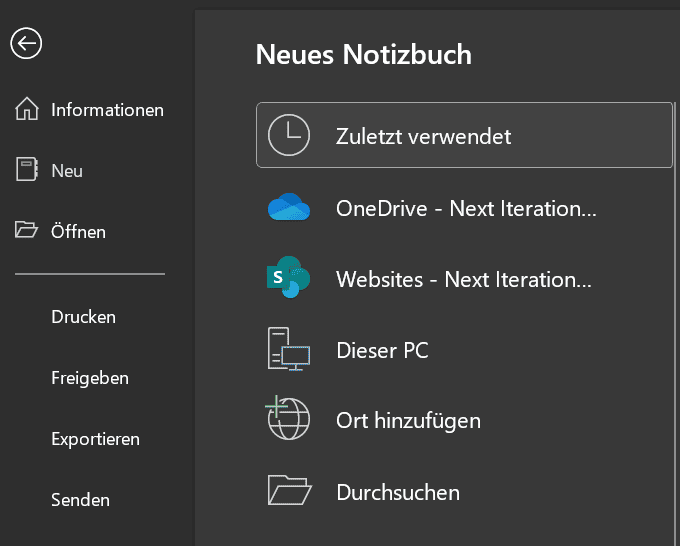Screen dimensions: 680x546
Task: Select the Freigeben option
Action: (x=90, y=378)
